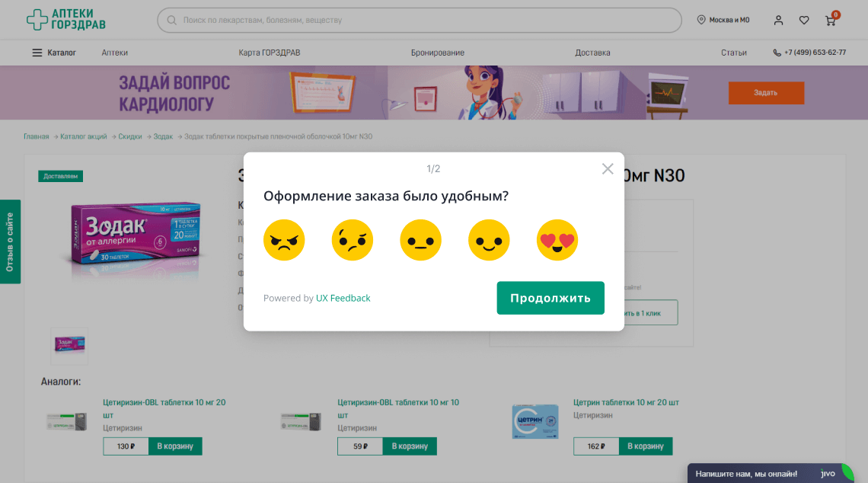Open the UX Feedback link
This screenshot has height=483, width=868.
point(343,298)
